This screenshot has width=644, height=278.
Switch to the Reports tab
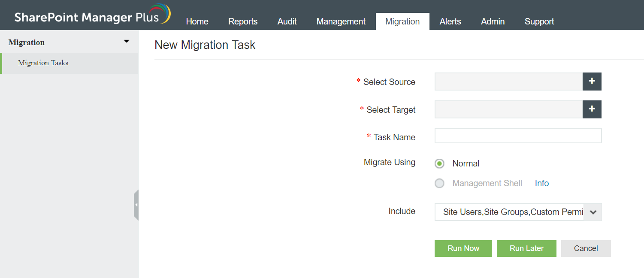(x=243, y=21)
